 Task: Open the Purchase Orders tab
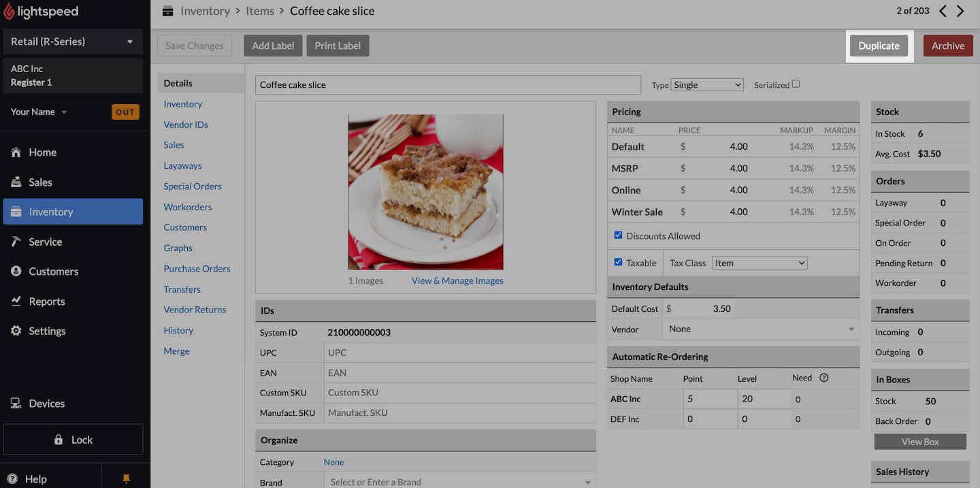(197, 268)
